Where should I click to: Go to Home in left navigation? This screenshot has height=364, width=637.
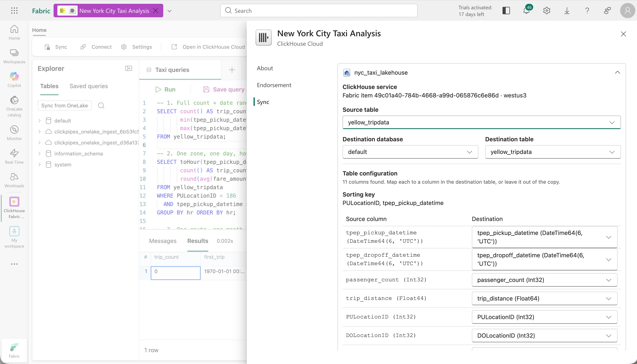[x=14, y=32]
